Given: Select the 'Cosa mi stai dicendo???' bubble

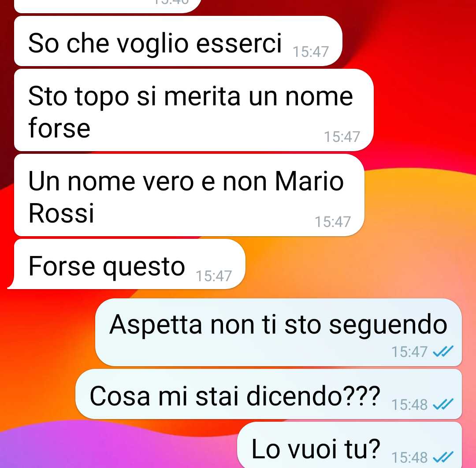Looking at the screenshot, I should (269, 394).
